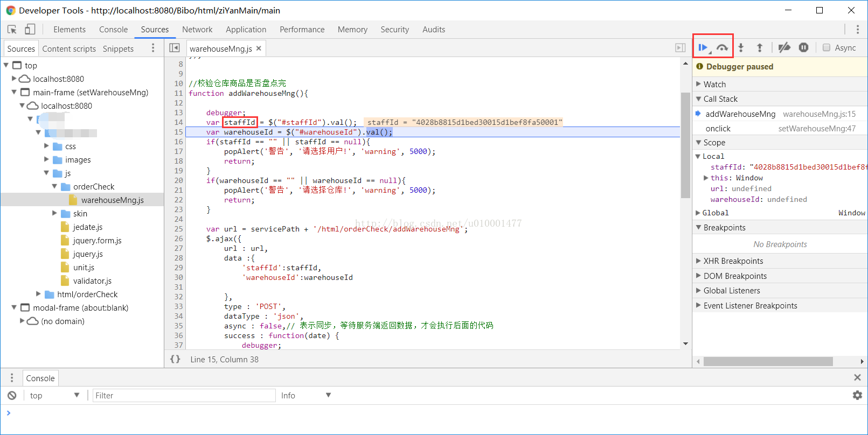Expand the skin folder
The width and height of the screenshot is (868, 435).
click(x=54, y=213)
